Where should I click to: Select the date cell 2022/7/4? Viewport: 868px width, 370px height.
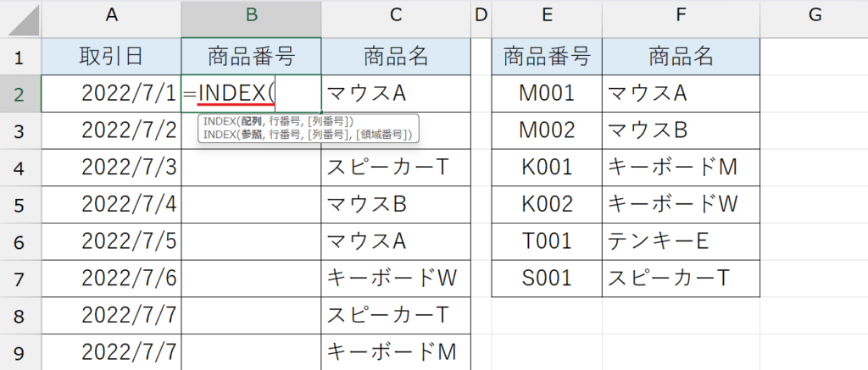click(111, 205)
